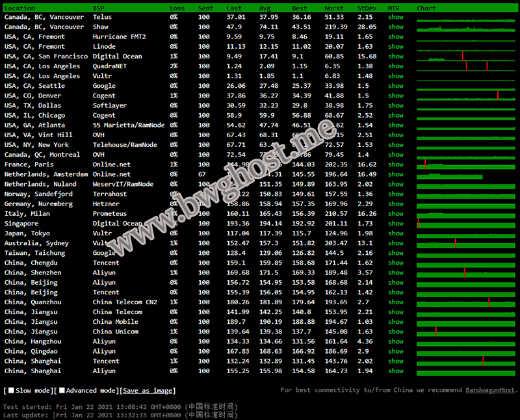520x420 pixels.
Task: Click 'show' for Germany, Nuremberg Hetzner
Action: pos(396,203)
